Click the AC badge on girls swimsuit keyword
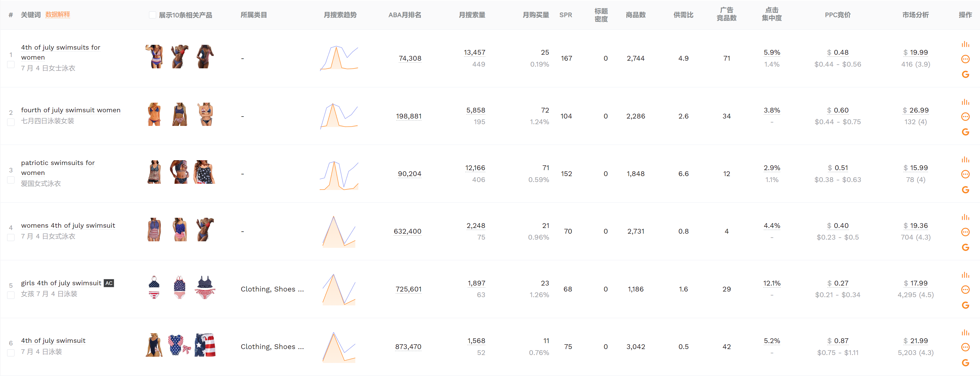 point(109,283)
